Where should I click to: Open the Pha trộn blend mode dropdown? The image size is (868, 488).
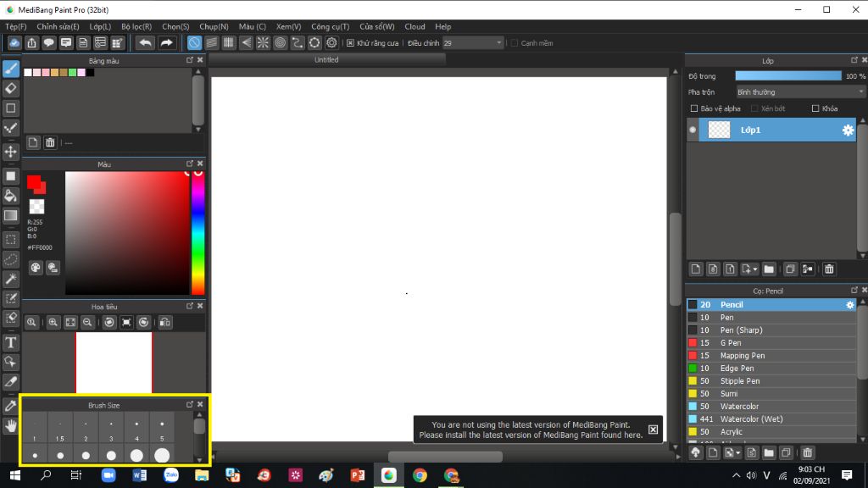pos(800,91)
